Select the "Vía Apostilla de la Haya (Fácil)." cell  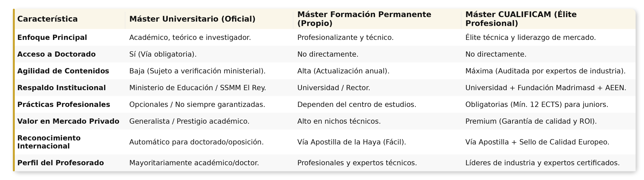point(352,142)
